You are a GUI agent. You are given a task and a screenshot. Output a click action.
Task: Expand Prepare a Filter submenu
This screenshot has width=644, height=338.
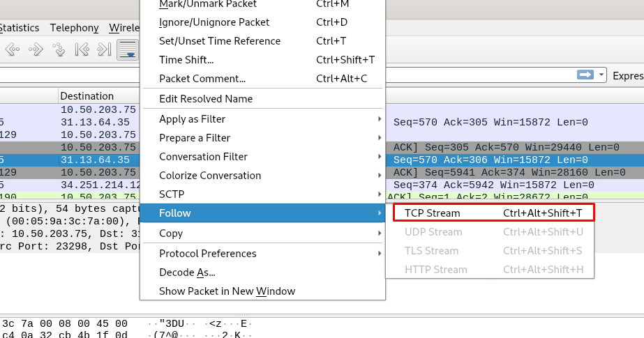click(x=262, y=138)
